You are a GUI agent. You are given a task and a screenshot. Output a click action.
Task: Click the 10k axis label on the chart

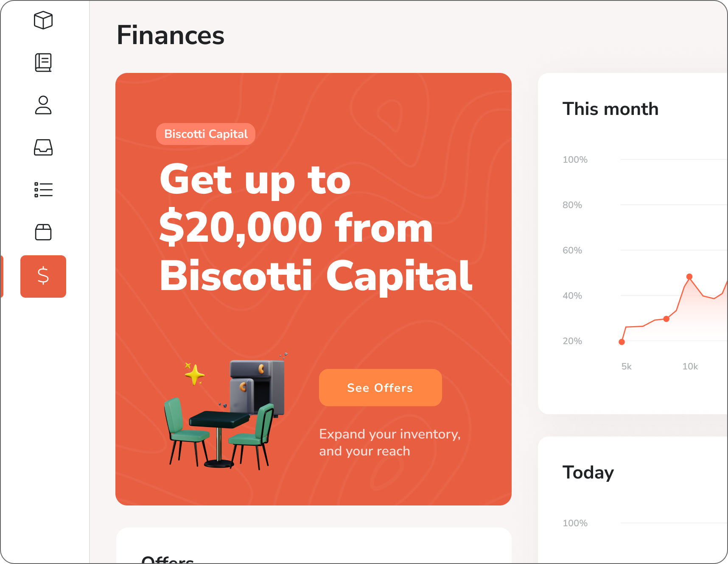click(x=690, y=366)
